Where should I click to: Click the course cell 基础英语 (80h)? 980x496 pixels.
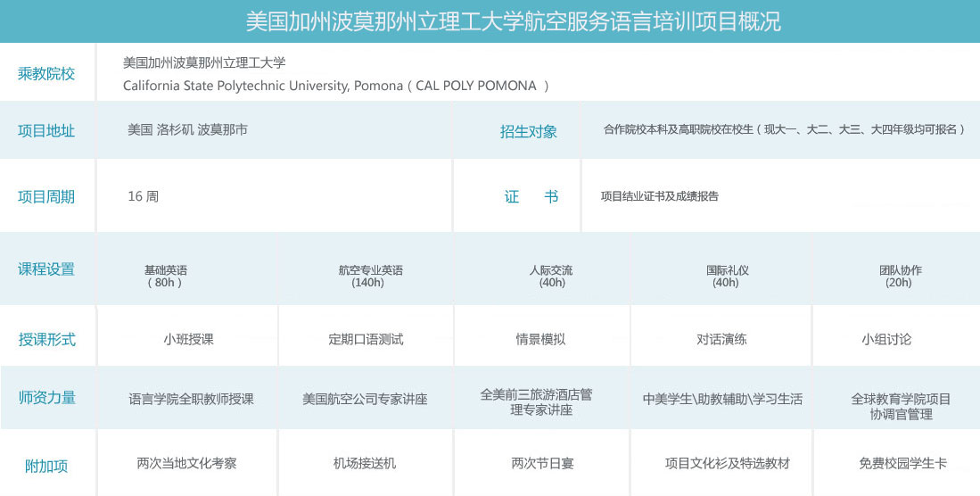(166, 277)
